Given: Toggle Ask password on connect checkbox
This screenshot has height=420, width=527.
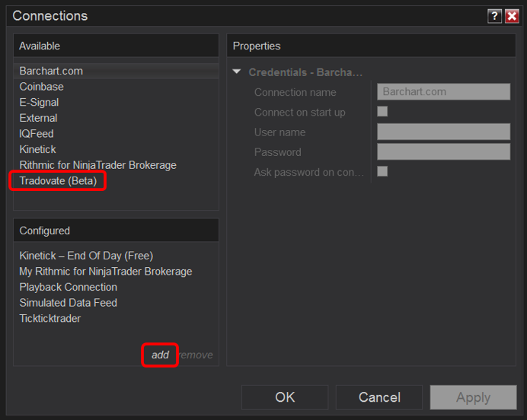Looking at the screenshot, I should click(x=382, y=171).
